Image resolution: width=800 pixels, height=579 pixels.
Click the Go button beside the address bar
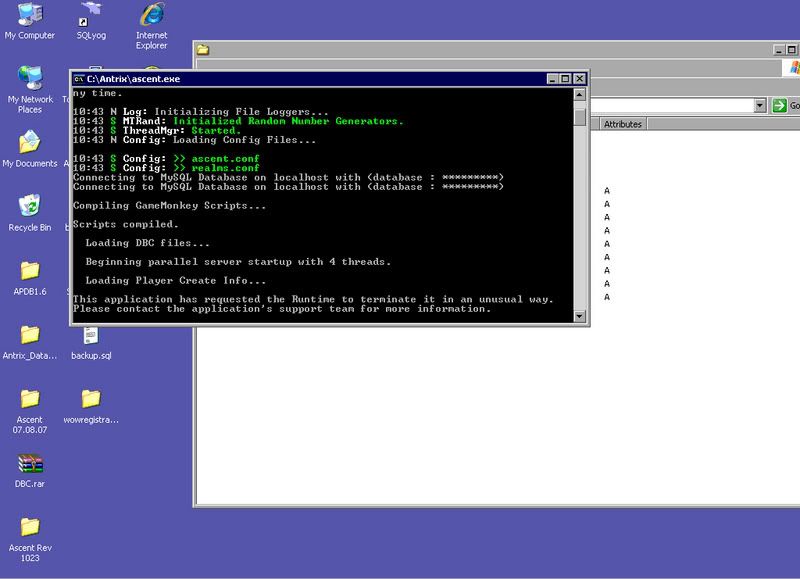coord(786,105)
